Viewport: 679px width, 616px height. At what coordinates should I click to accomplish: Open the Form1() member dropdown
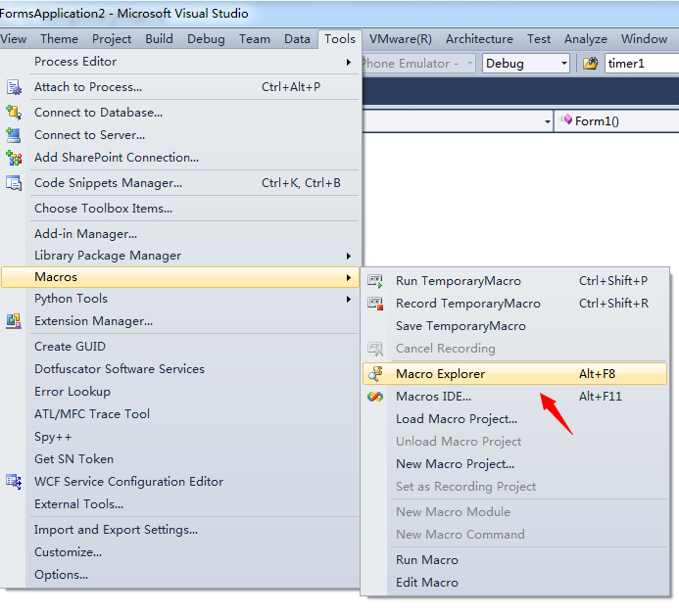616,121
